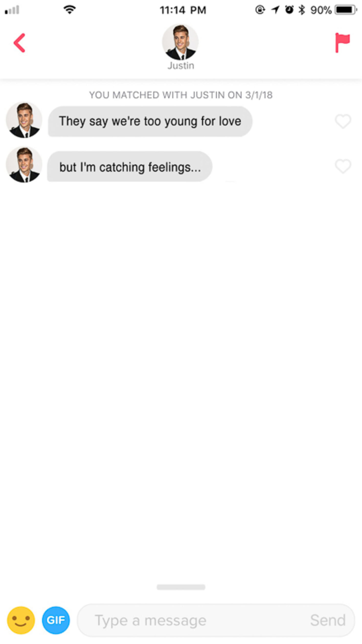
Task: Tap the alarm clock status icon
Action: pos(289,10)
